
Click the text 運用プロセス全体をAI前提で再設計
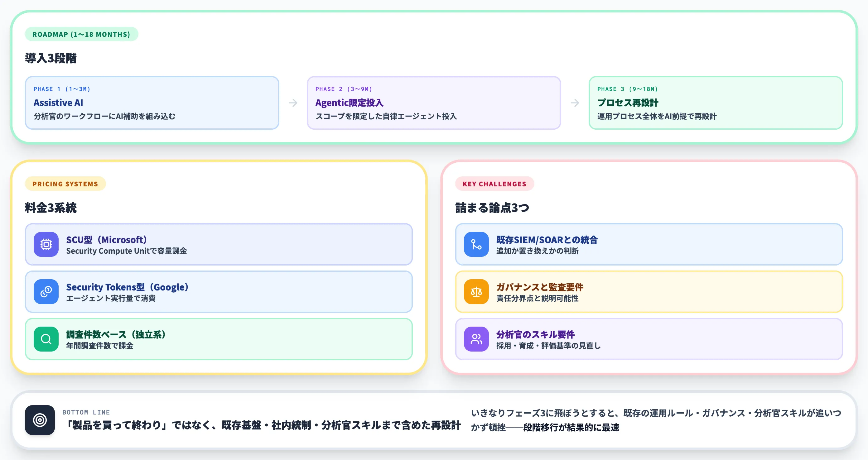tap(657, 116)
